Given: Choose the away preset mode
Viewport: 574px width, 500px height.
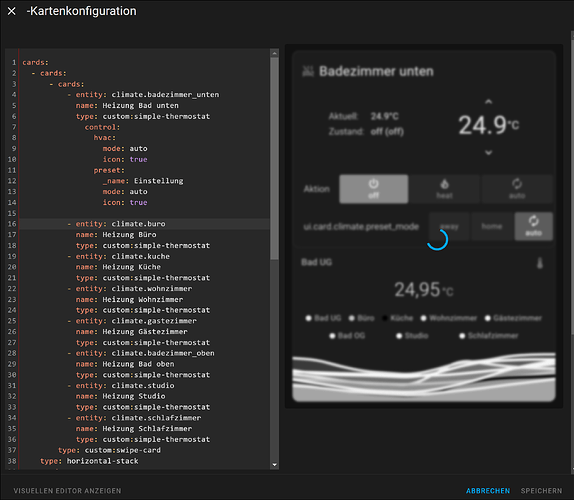Looking at the screenshot, I should [449, 227].
